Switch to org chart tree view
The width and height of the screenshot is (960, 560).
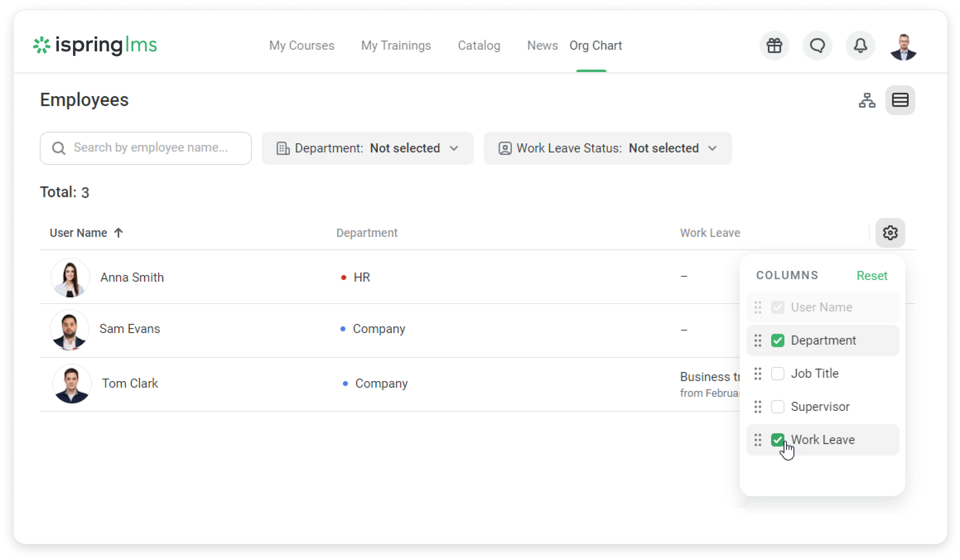click(867, 101)
